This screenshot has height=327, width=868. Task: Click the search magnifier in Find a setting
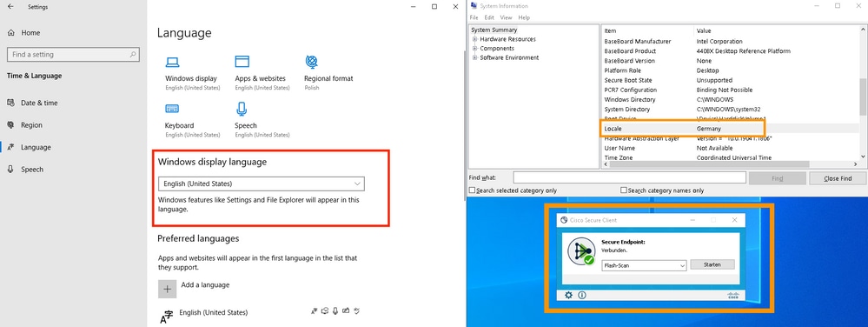tap(133, 55)
